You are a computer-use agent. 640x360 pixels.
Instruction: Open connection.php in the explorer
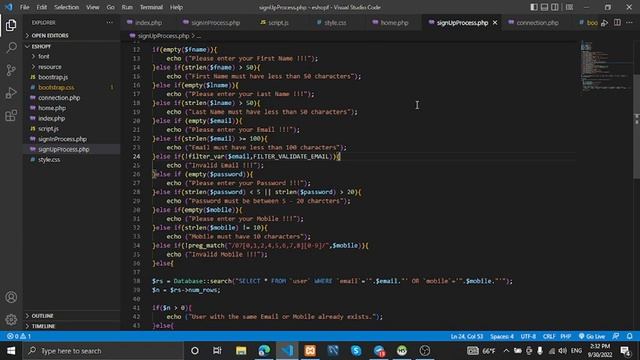click(71, 98)
